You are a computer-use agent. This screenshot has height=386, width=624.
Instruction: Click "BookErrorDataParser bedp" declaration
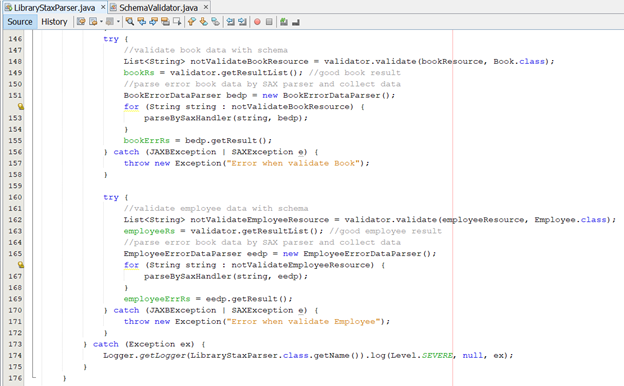tap(185, 96)
